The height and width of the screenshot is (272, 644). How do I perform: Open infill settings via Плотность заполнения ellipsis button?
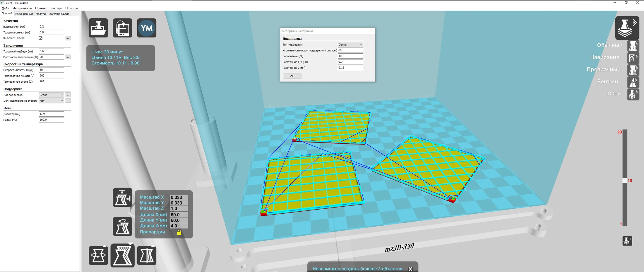tap(68, 57)
